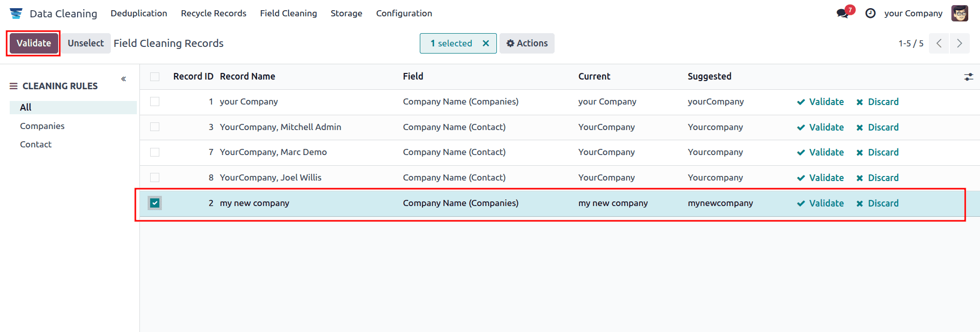Open optional columns adjust icon
Viewport: 980px width, 332px height.
pos(968,77)
